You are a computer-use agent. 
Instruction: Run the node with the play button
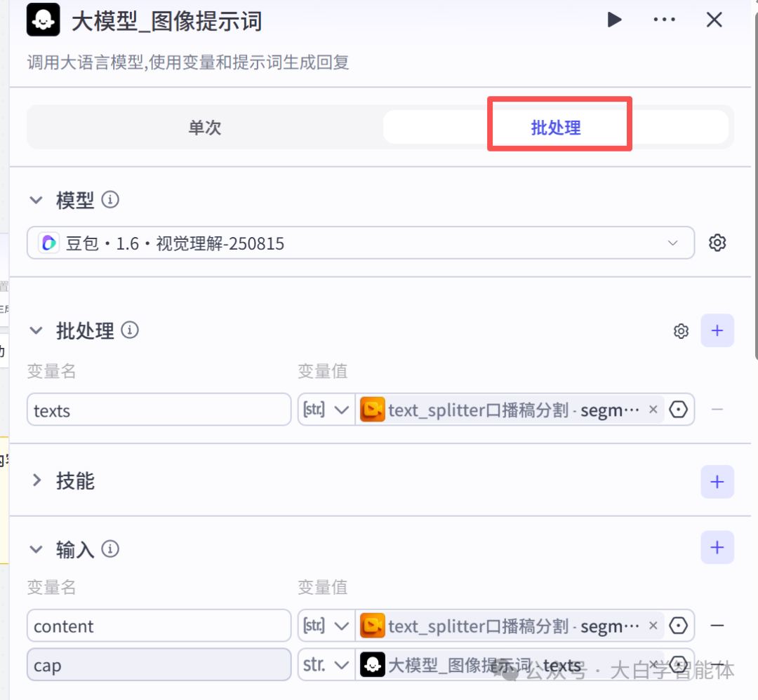point(614,20)
